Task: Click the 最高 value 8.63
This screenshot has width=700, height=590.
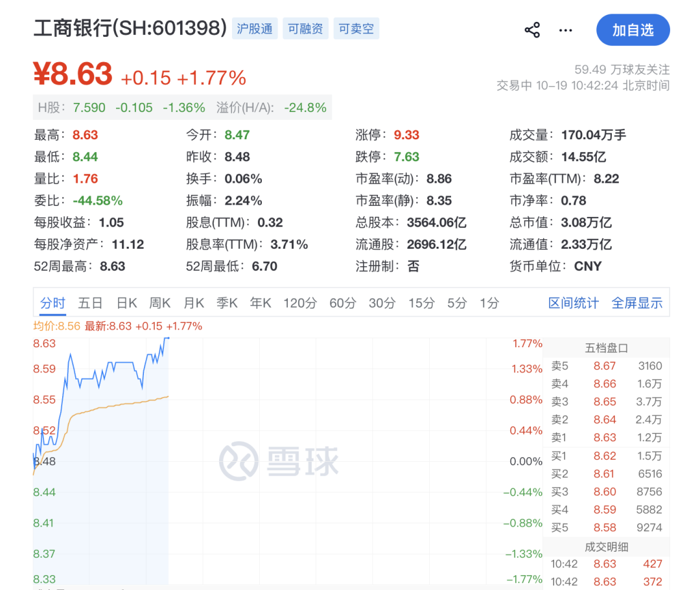Action: 86,135
